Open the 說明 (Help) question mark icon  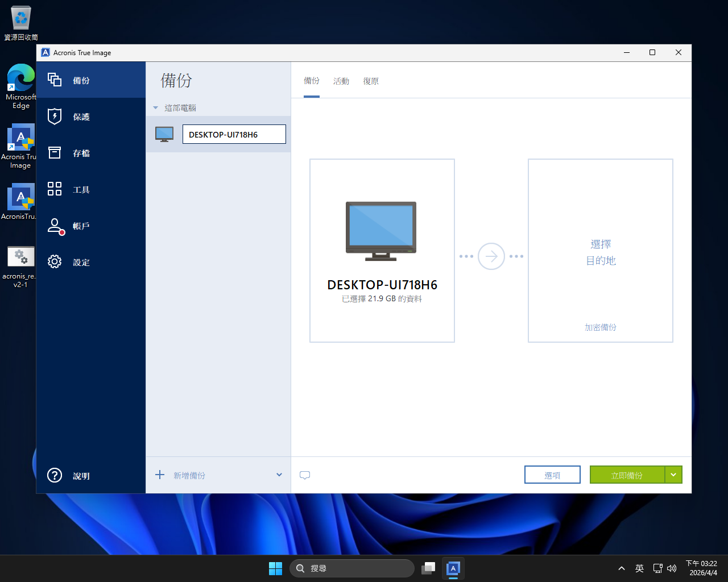(55, 475)
